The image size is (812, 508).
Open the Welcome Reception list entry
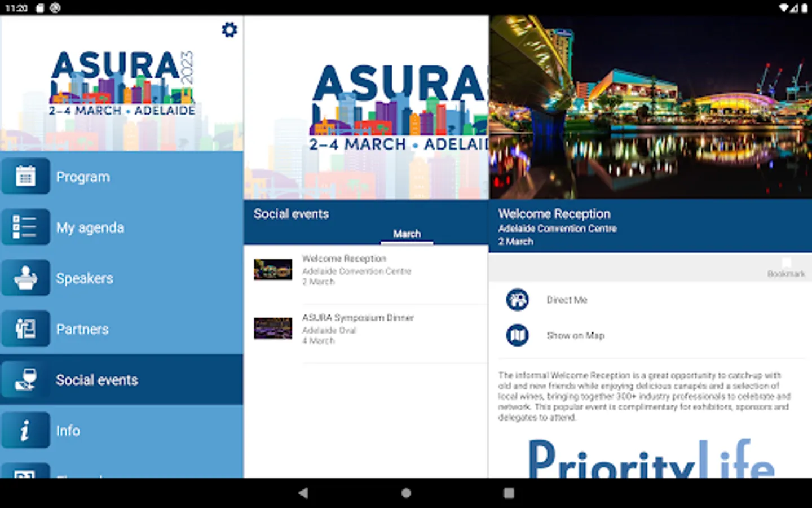(x=366, y=275)
